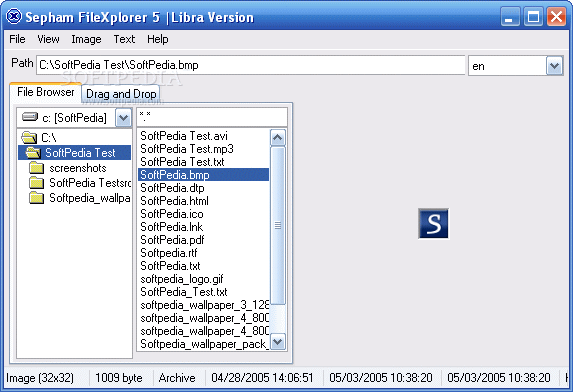This screenshot has height=392, width=573.
Task: Select softpedia_wallpaper_3_128 file entry
Action: [205, 305]
